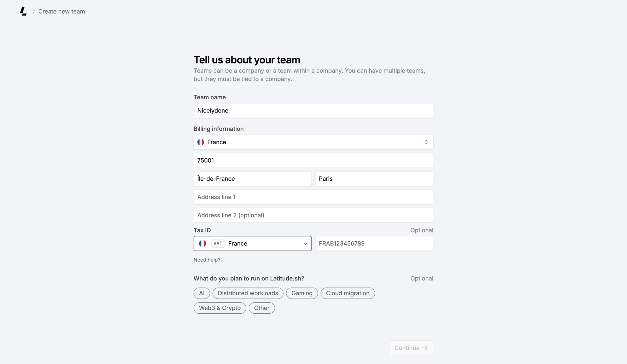The image size is (627, 364).
Task: Select the Gaming chip
Action: (x=302, y=293)
